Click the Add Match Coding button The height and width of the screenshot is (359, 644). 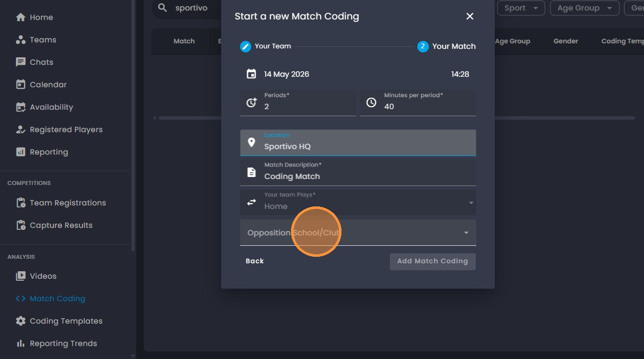(433, 261)
